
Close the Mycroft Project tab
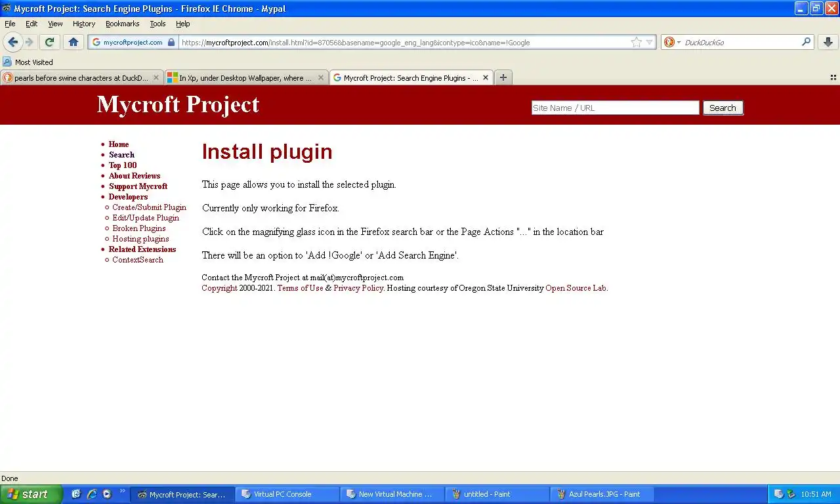coord(486,77)
